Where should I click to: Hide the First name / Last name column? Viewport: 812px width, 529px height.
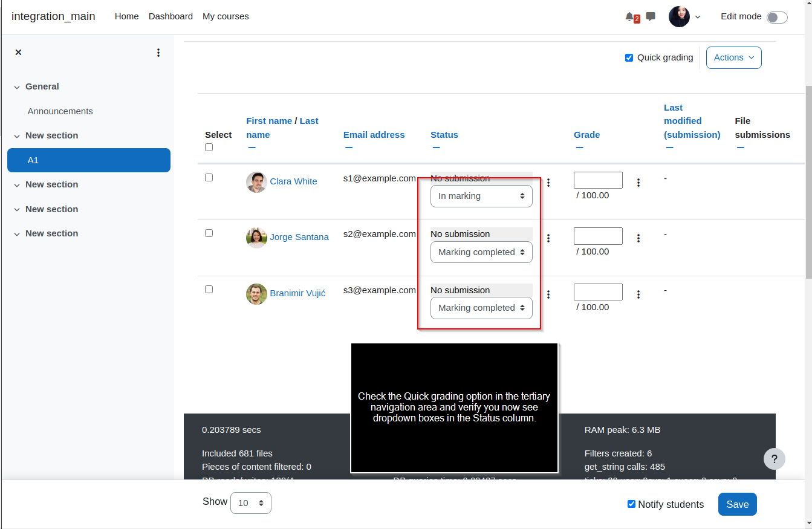(x=252, y=148)
